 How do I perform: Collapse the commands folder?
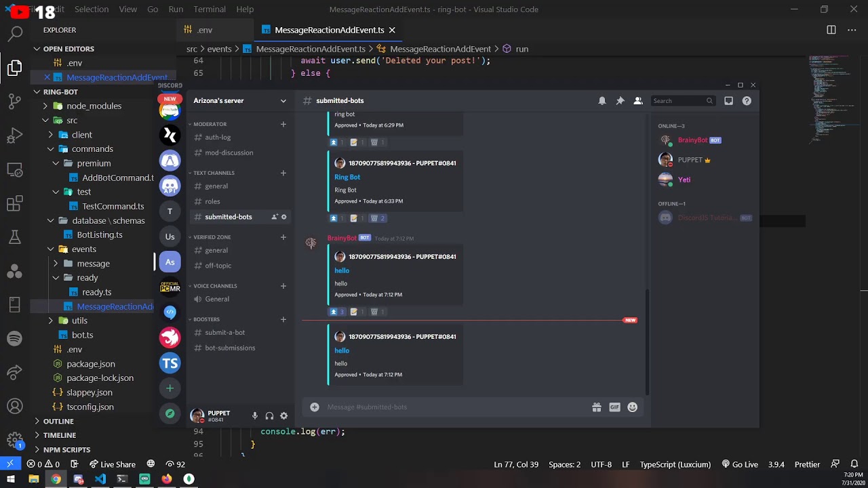click(92, 149)
